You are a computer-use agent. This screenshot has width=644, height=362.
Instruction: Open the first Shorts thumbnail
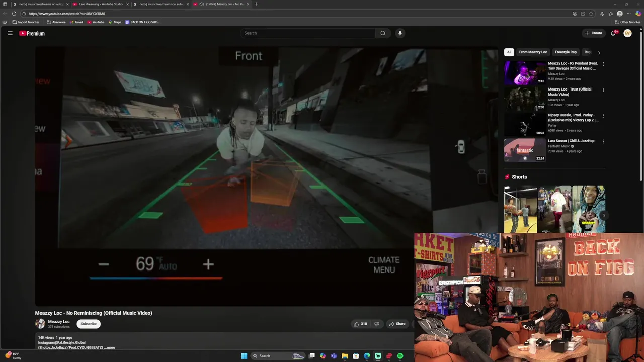pos(521,209)
